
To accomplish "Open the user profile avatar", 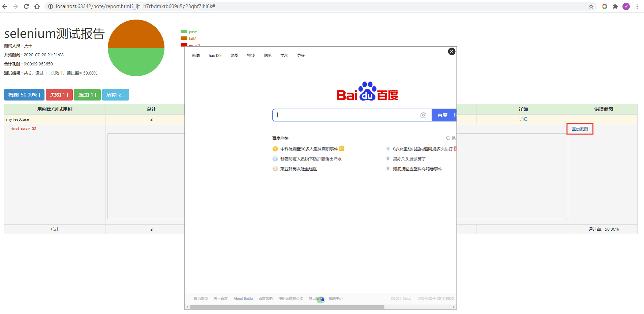I will click(626, 6).
